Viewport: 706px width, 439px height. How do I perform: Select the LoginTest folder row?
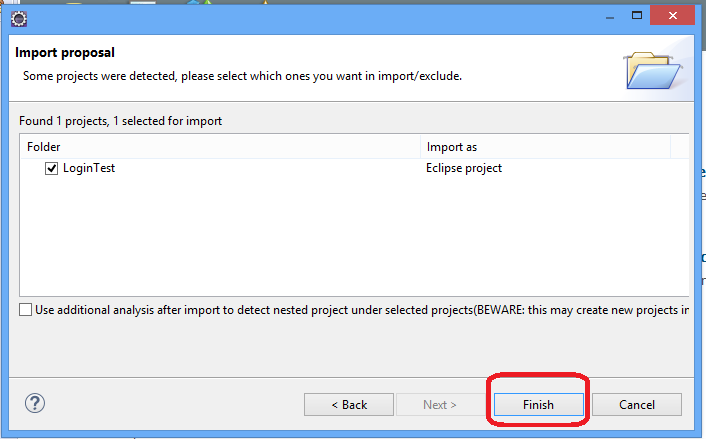[354, 168]
